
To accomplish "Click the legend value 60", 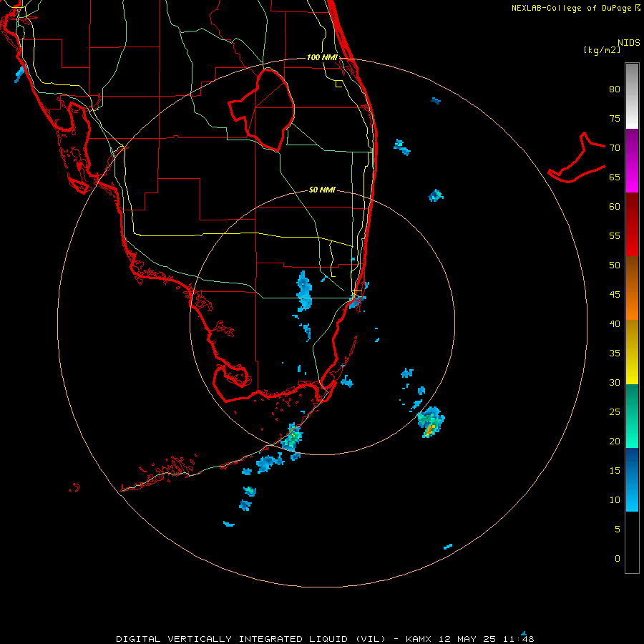I will 615,207.
